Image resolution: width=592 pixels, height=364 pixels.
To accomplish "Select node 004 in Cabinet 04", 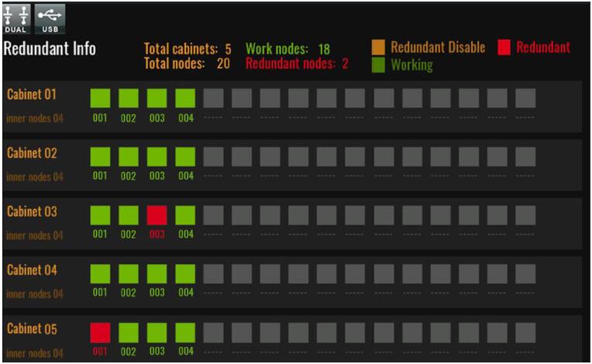I will point(185,273).
